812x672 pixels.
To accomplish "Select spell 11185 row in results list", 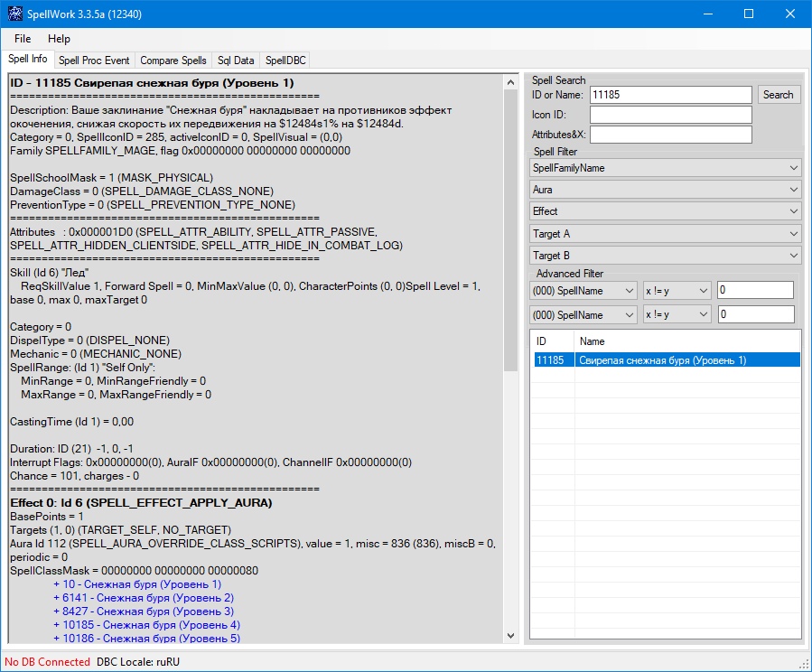I will (x=667, y=359).
